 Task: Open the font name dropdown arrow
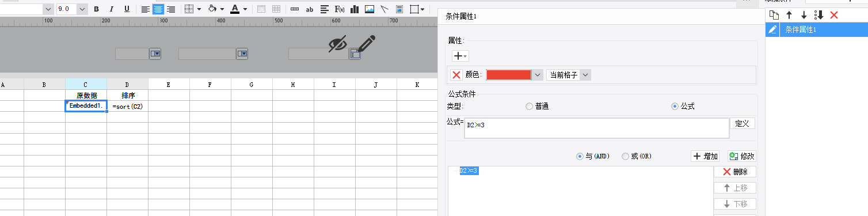click(48, 9)
